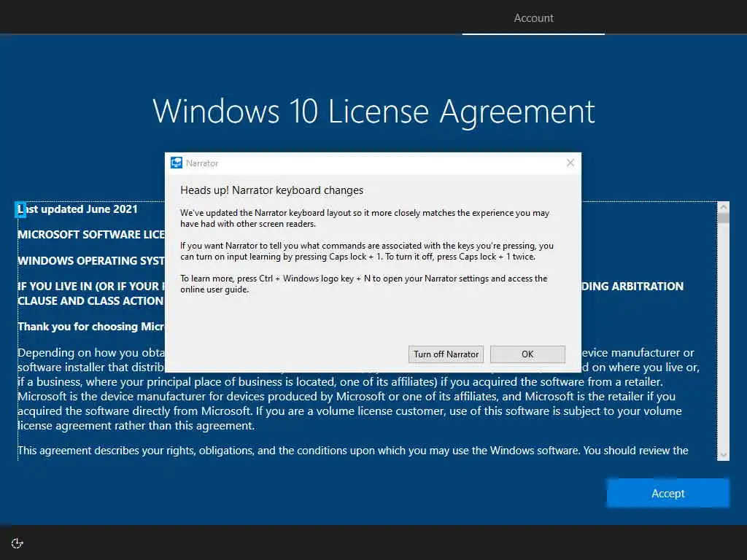
Task: Click the 'WINDOWS OPERATING SYST' heading line
Action: [91, 261]
